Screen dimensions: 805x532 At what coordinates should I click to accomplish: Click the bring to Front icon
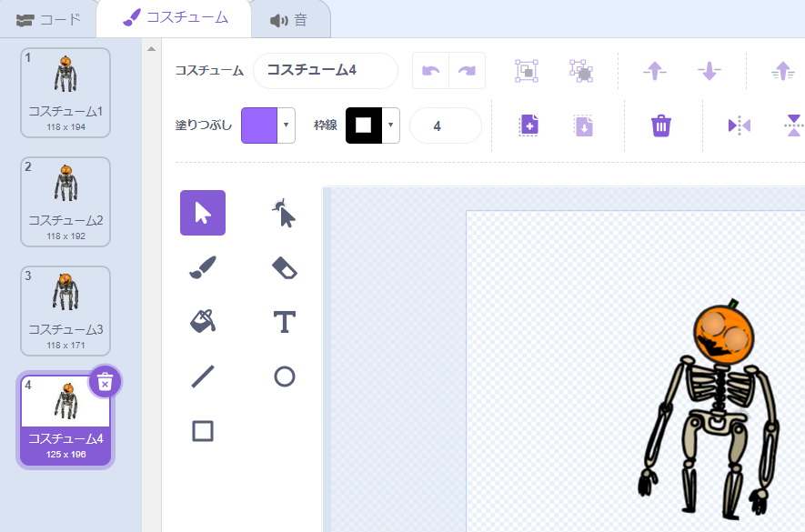782,71
